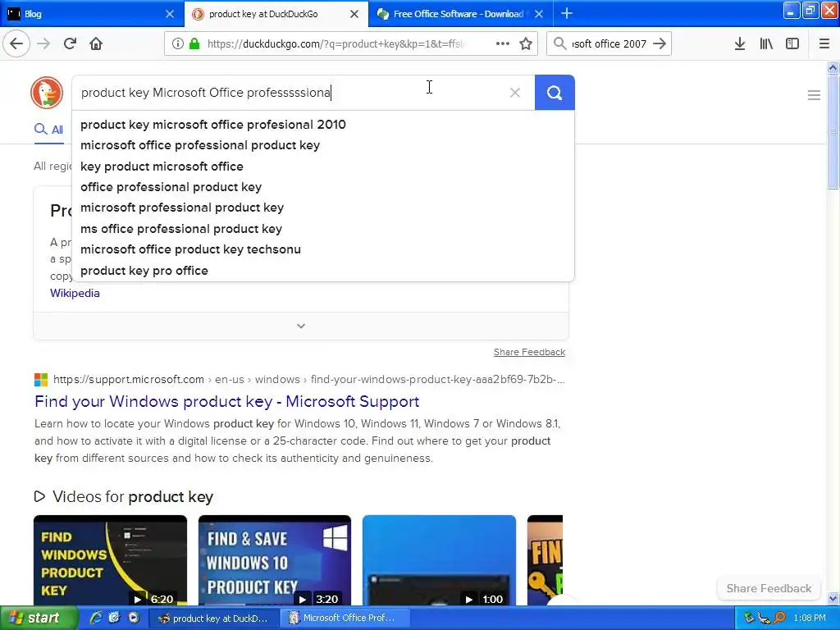The image size is (840, 630).
Task: Click the DuckDuckGo duck logo
Action: click(47, 92)
